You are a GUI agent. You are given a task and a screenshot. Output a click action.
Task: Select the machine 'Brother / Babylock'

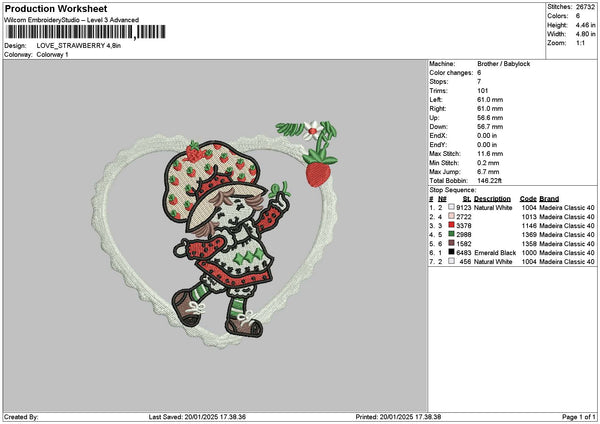pyautogui.click(x=503, y=64)
